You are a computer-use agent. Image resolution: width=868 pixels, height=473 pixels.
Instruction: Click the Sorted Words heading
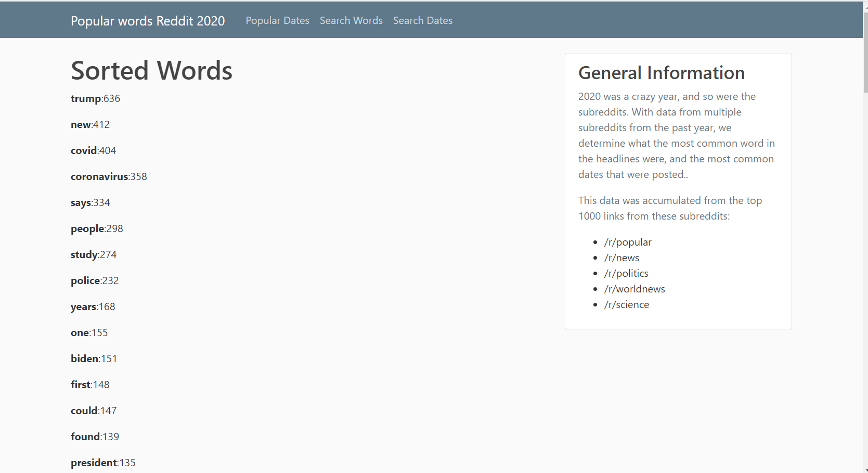(x=151, y=70)
